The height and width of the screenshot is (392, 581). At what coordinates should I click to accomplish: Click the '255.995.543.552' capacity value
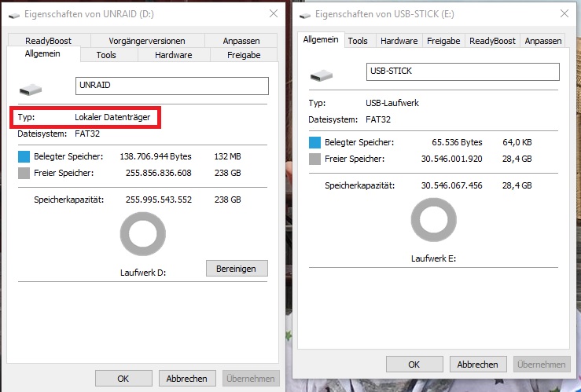159,200
